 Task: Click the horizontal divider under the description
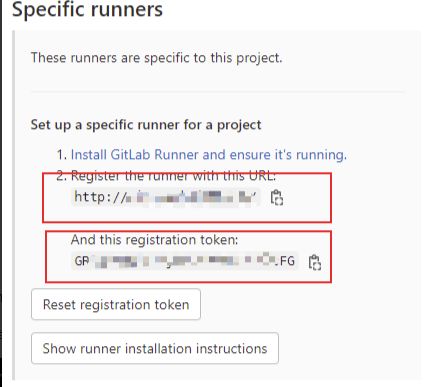coord(218,91)
